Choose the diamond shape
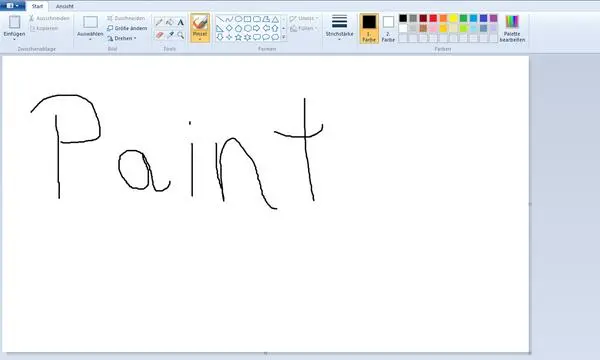600x360 pixels. (x=229, y=28)
